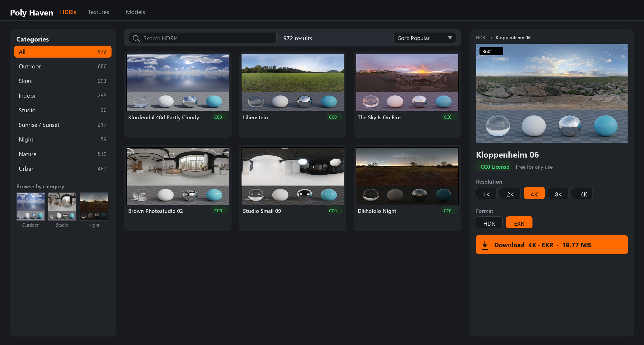Screen dimensions: 644x345
Task: Filter by Studio category in list
Action: coord(63,110)
